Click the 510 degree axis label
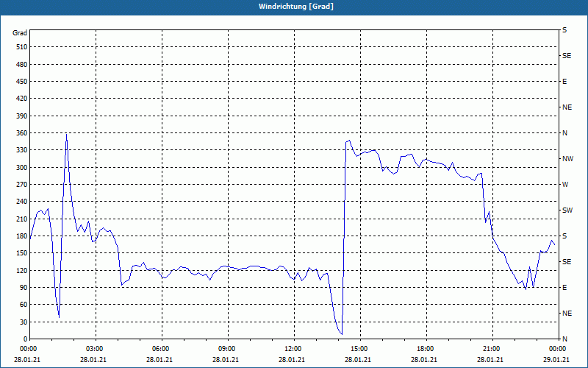 [22, 47]
